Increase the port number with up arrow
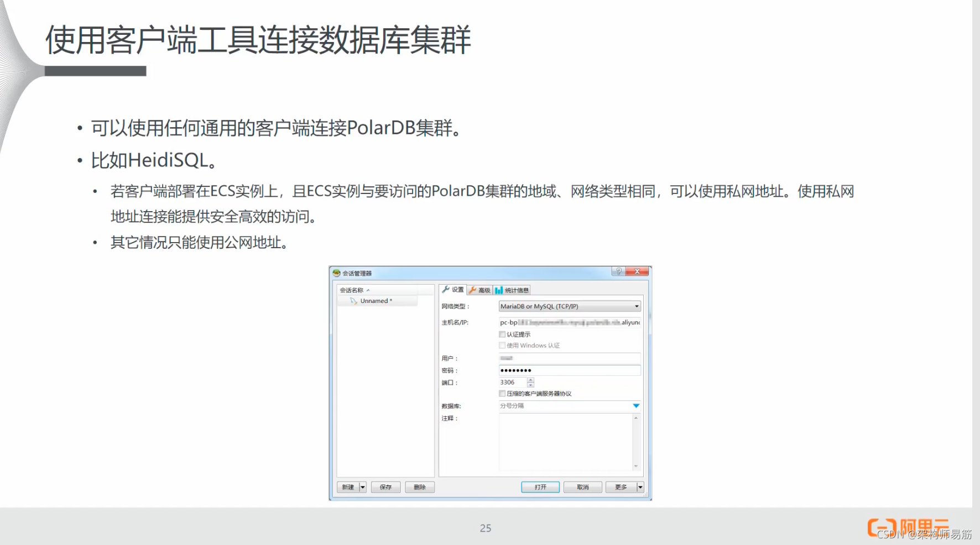The image size is (980, 545). pos(531,380)
